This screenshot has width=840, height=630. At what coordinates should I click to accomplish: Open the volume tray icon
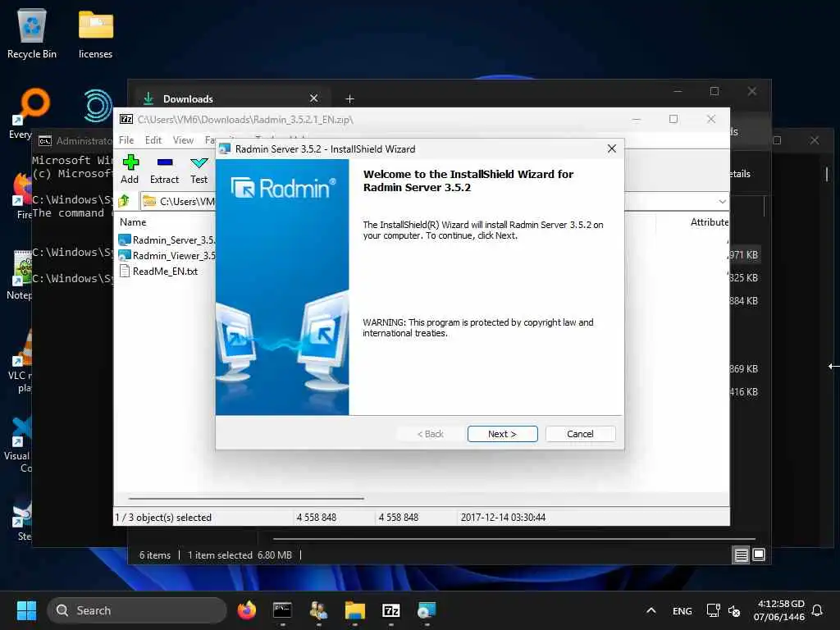click(x=734, y=610)
